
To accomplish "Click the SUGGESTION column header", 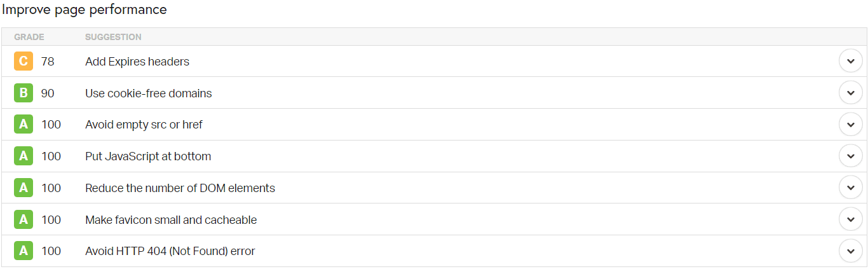I will point(113,38).
